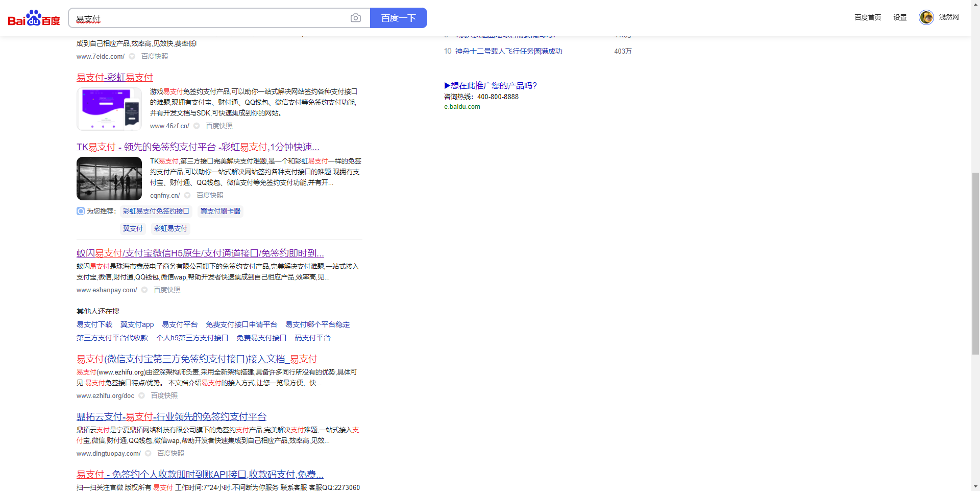The width and height of the screenshot is (980, 491).
Task: Open 百度快照 for www.eshanpay.com
Action: click(x=167, y=290)
